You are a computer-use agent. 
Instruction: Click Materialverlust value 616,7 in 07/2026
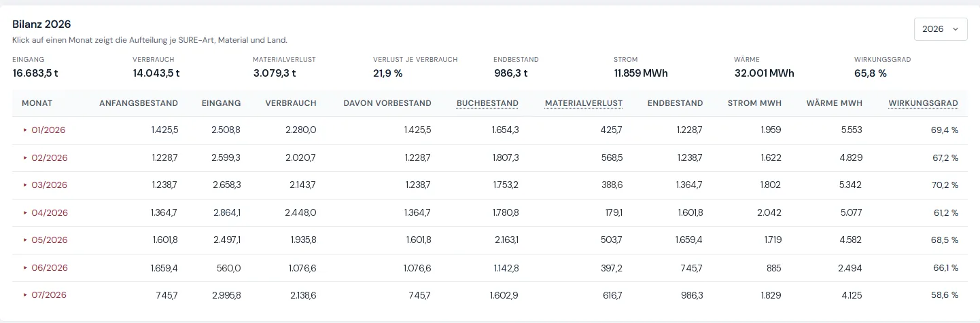tap(612, 295)
